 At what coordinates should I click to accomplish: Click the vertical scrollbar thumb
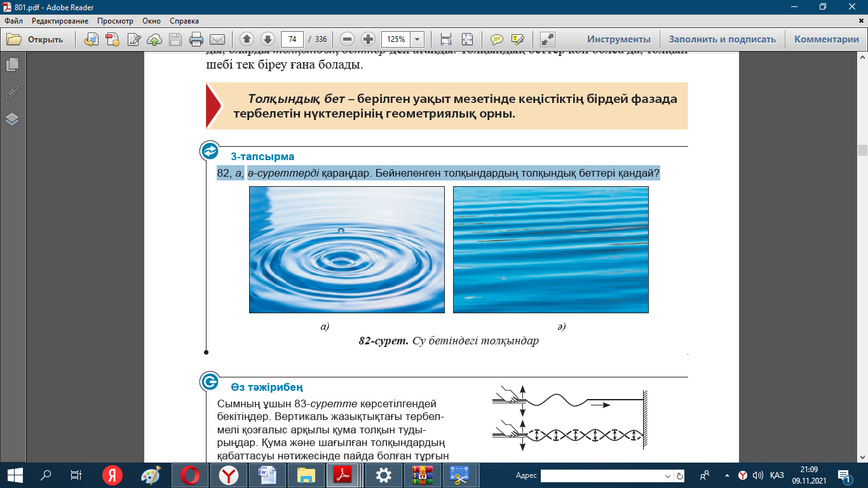point(862,150)
